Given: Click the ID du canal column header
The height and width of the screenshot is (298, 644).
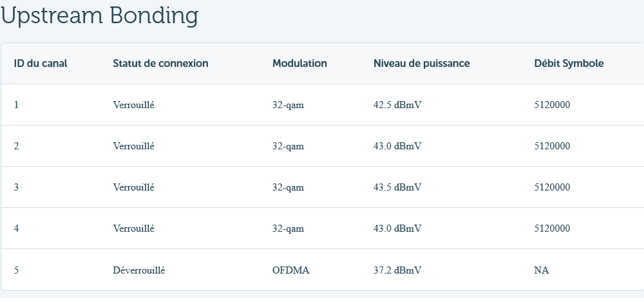Looking at the screenshot, I should coord(41,63).
